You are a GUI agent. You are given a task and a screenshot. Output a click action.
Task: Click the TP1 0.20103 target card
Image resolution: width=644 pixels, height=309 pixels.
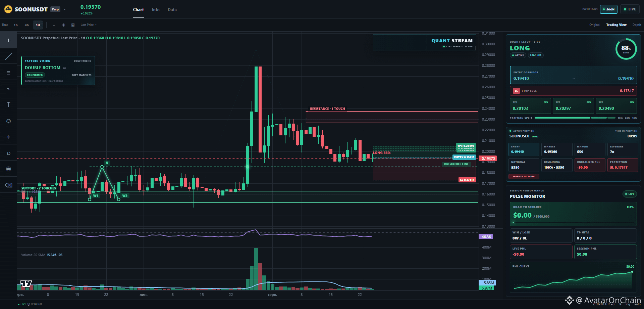[x=530, y=106]
